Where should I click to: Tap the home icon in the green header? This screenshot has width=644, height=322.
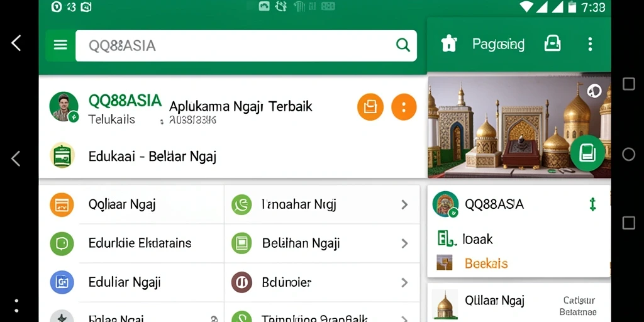coord(449,43)
